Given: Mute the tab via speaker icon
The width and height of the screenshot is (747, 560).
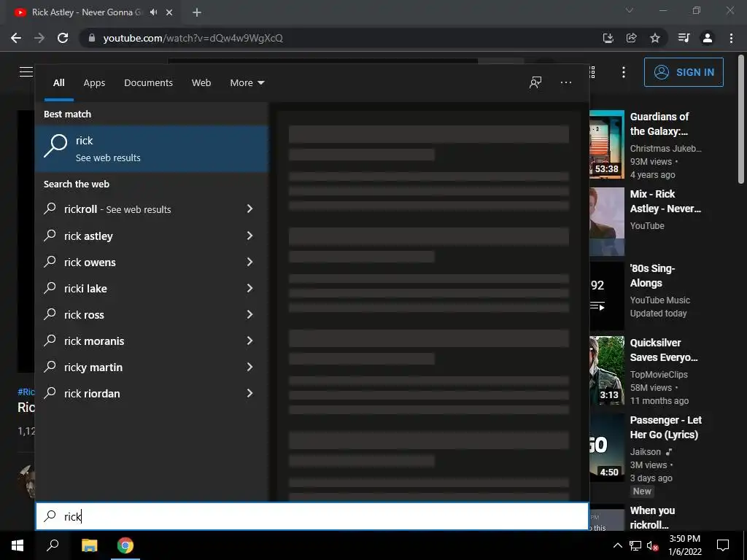Looking at the screenshot, I should pyautogui.click(x=153, y=12).
